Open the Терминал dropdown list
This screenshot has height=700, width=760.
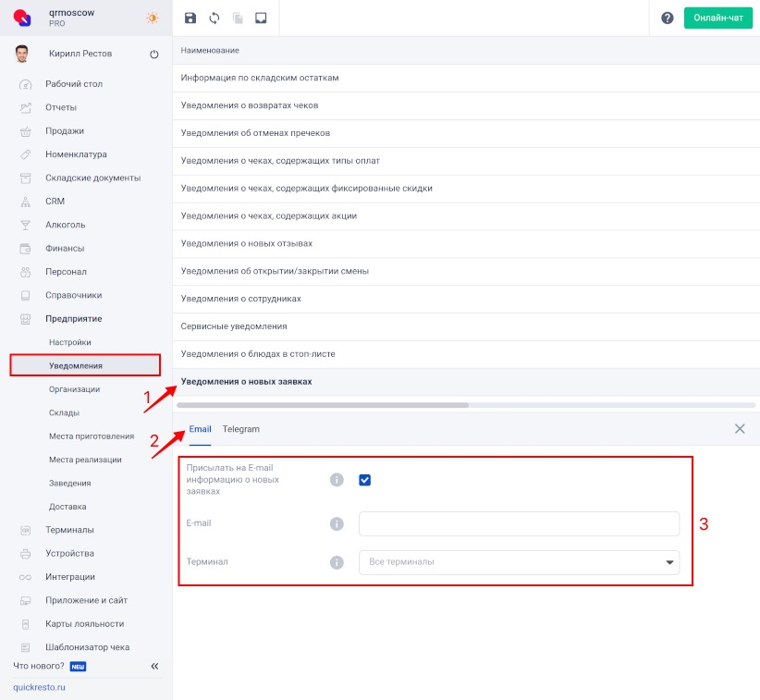519,562
